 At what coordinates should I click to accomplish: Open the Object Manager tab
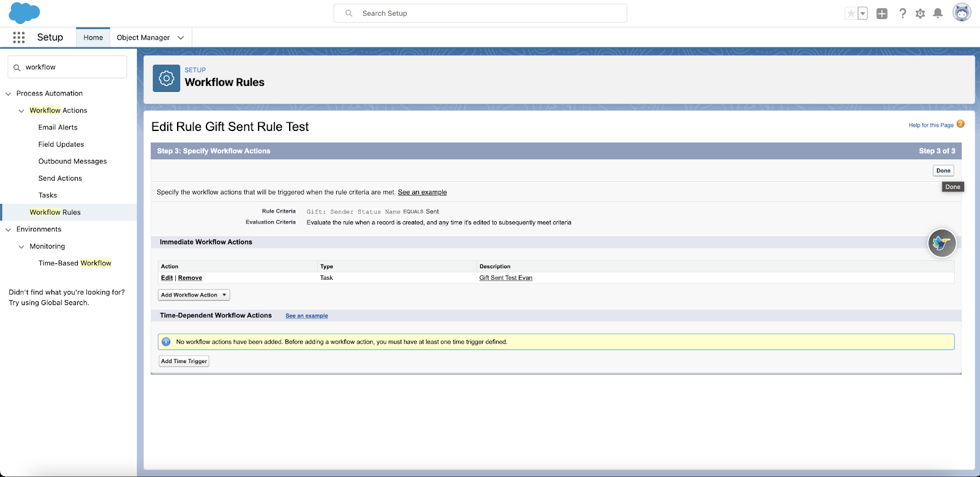(x=143, y=37)
